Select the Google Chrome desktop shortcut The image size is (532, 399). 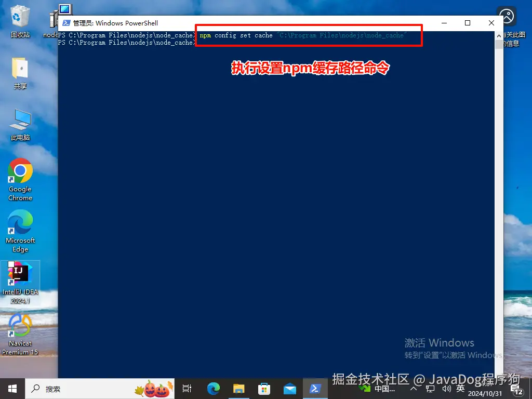20,179
